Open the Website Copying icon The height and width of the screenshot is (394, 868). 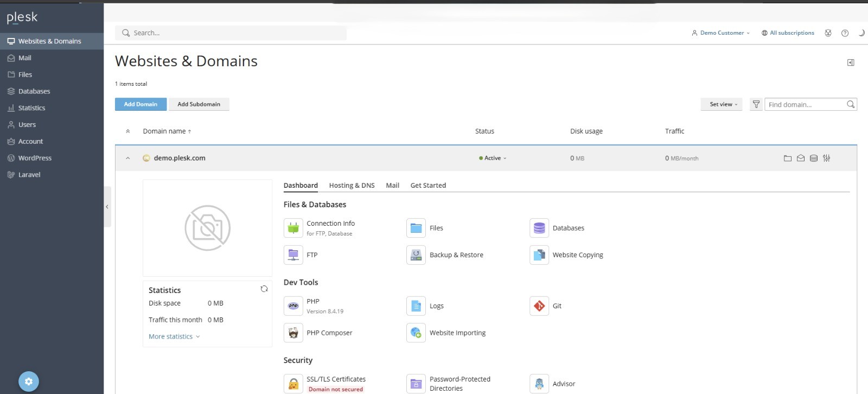tap(539, 255)
